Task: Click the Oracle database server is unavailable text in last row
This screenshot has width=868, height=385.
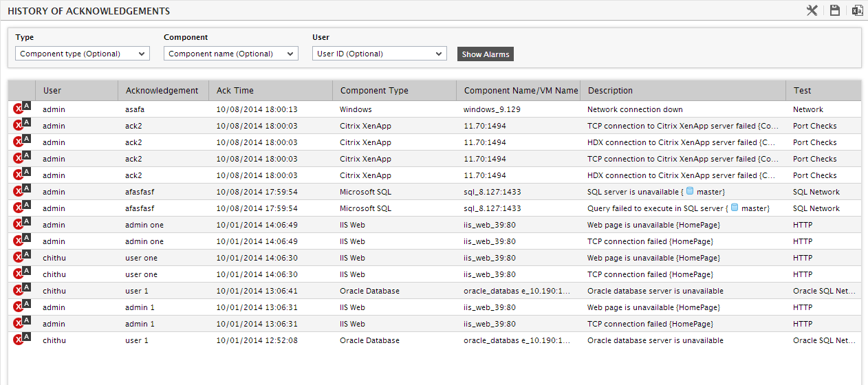Action: tap(655, 340)
